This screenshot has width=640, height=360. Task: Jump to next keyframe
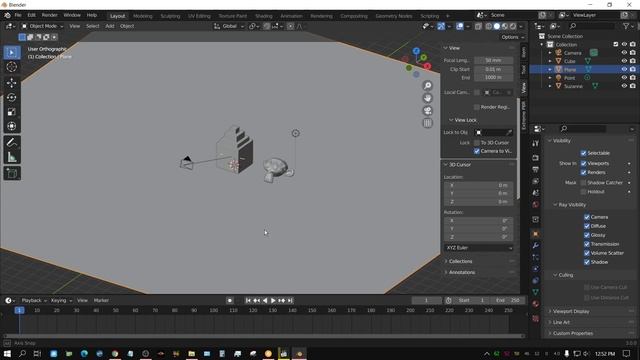[282, 300]
